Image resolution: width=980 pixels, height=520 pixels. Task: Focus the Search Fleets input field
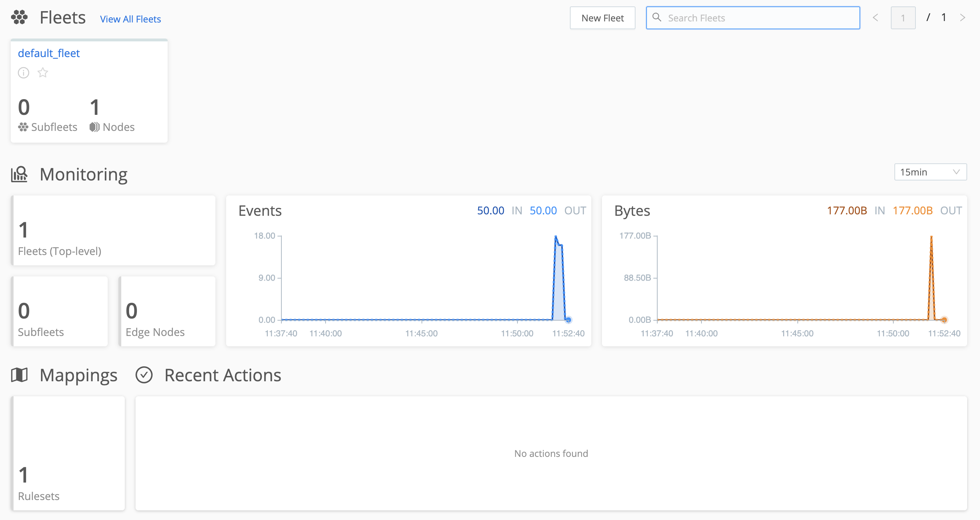pos(753,18)
